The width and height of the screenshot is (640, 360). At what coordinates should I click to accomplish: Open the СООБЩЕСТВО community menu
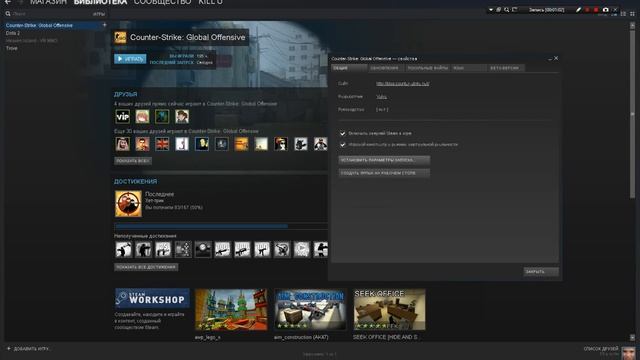pos(162,2)
